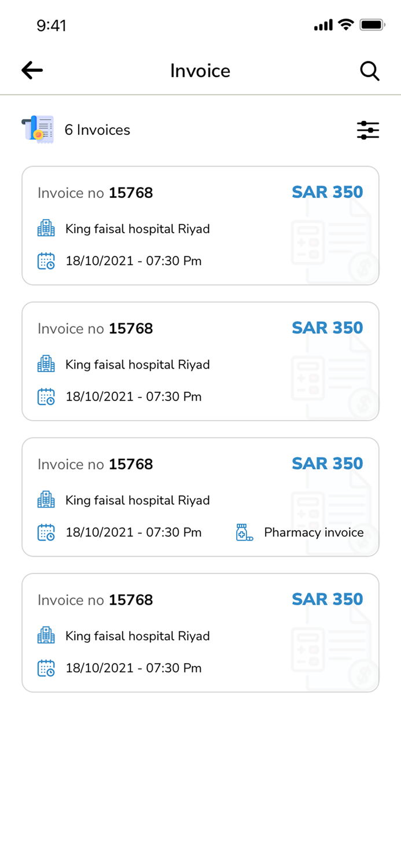Open search from the Invoice header

[370, 71]
